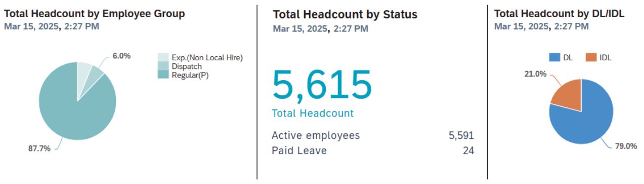This screenshot has height=184, width=644.
Task: Click the Dispatch legend swatch
Action: pos(163,66)
